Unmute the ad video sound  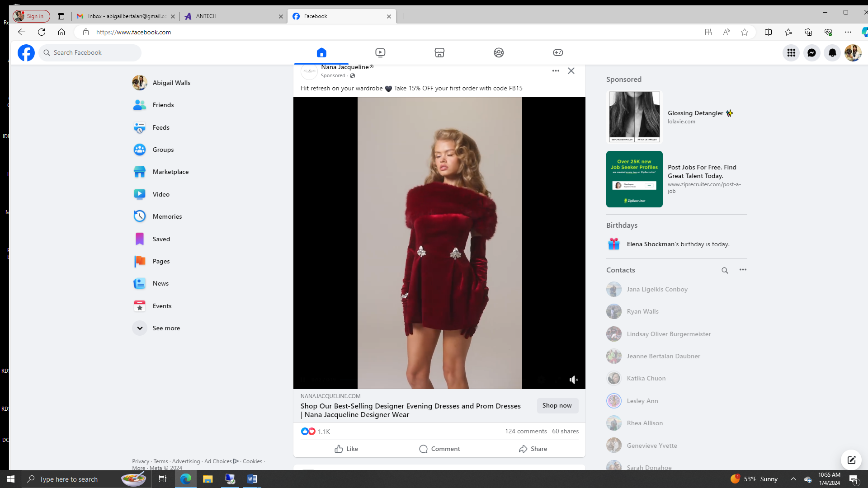(574, 380)
